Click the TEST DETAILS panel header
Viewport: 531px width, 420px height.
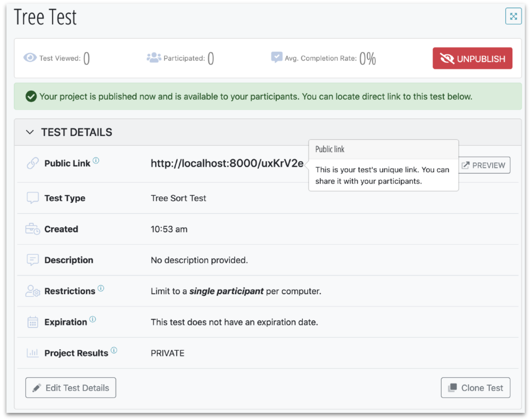[x=267, y=132]
